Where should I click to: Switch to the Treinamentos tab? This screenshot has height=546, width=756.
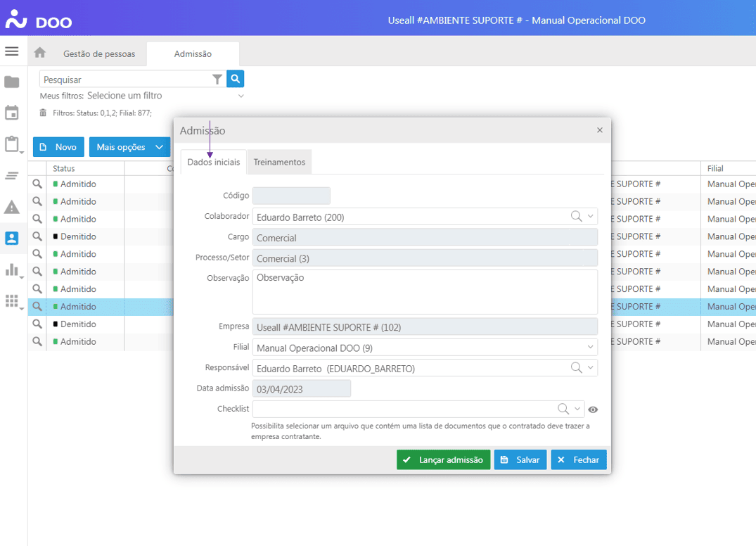pyautogui.click(x=279, y=162)
